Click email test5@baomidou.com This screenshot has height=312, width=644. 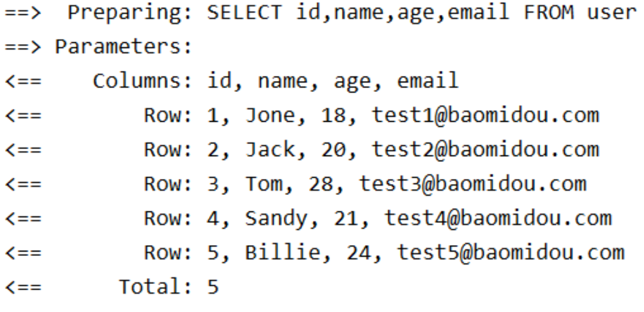(x=511, y=252)
